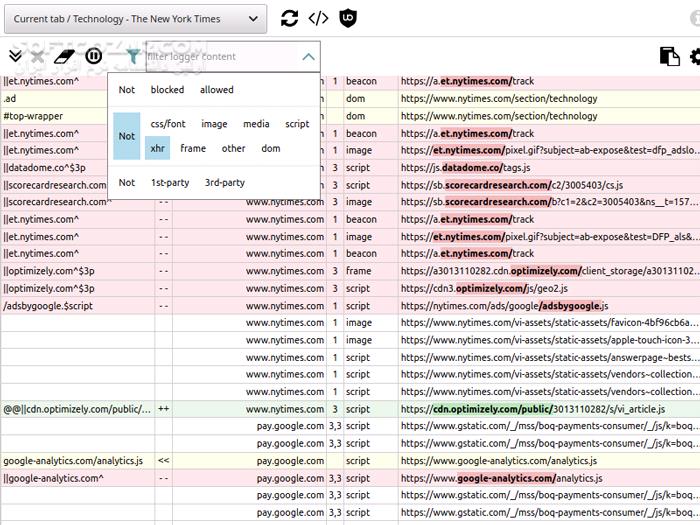Toggle the 1st-party filter
Screen dimensions: 700x525
[x=170, y=183]
